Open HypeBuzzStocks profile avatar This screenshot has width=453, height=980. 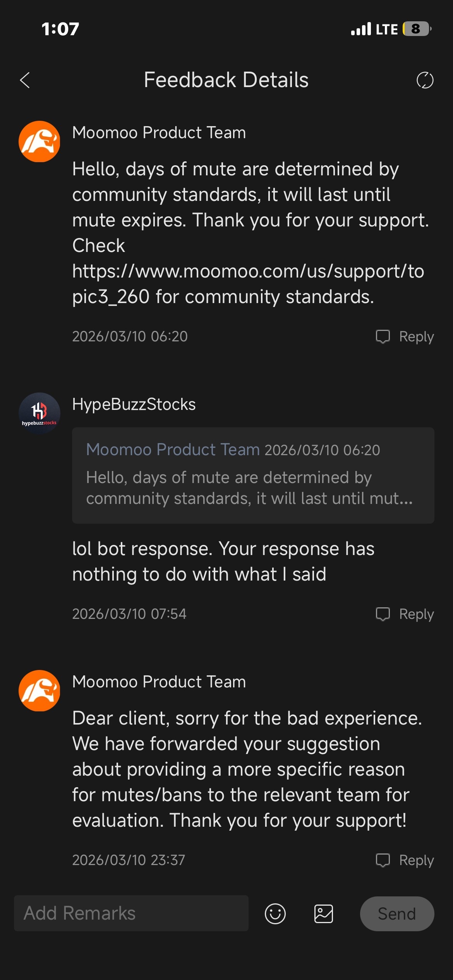(39, 413)
